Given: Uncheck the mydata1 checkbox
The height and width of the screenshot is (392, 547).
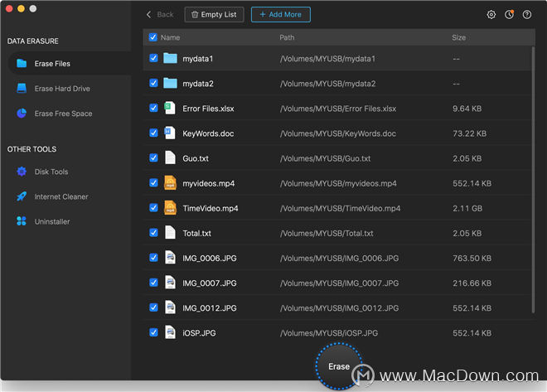Looking at the screenshot, I should [x=153, y=58].
